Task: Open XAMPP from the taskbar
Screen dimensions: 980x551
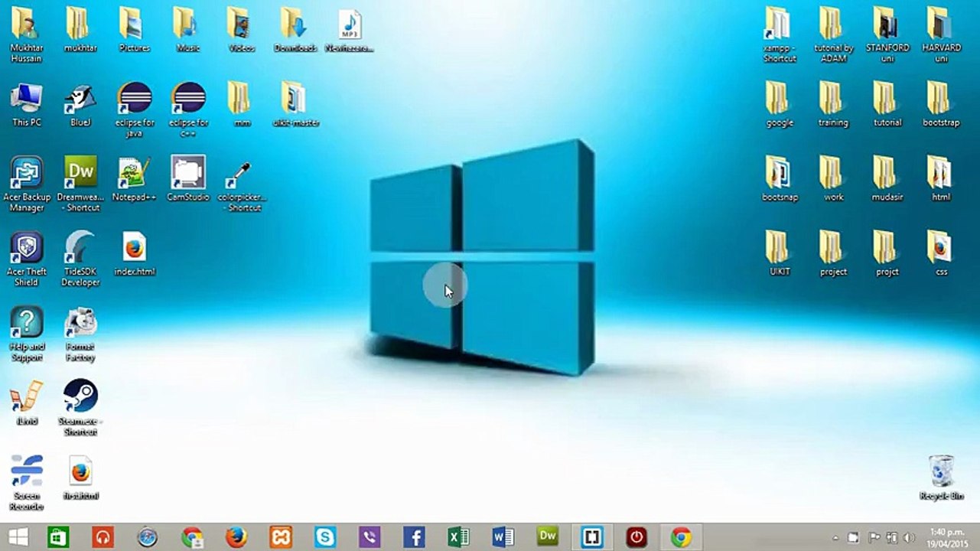Action: click(281, 537)
